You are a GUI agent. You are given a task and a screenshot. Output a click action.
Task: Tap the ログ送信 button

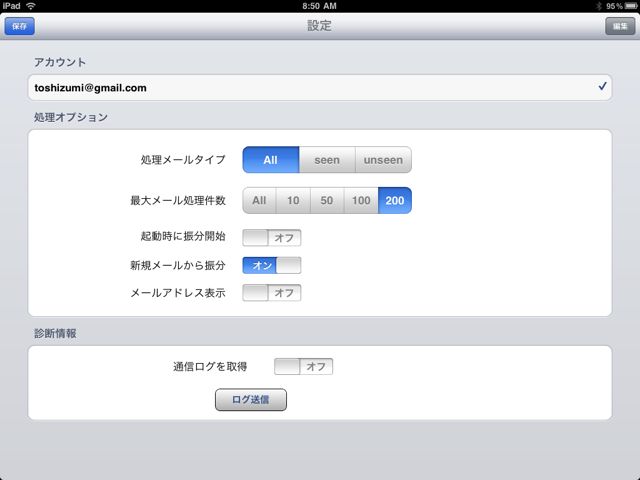[251, 400]
